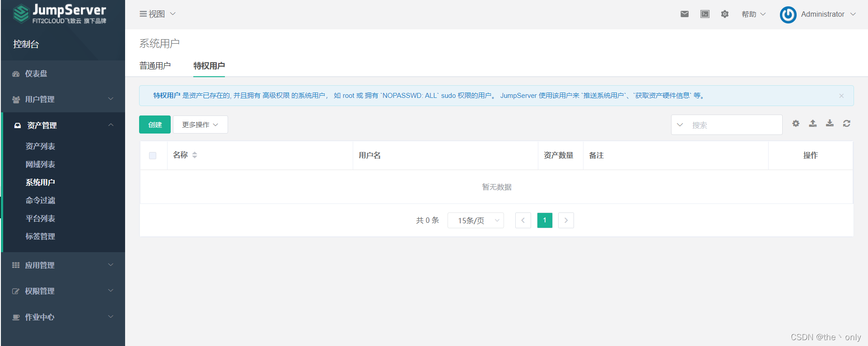Screen dimensions: 868x346
Task: Click the Administrator avatar icon
Action: pos(788,14)
